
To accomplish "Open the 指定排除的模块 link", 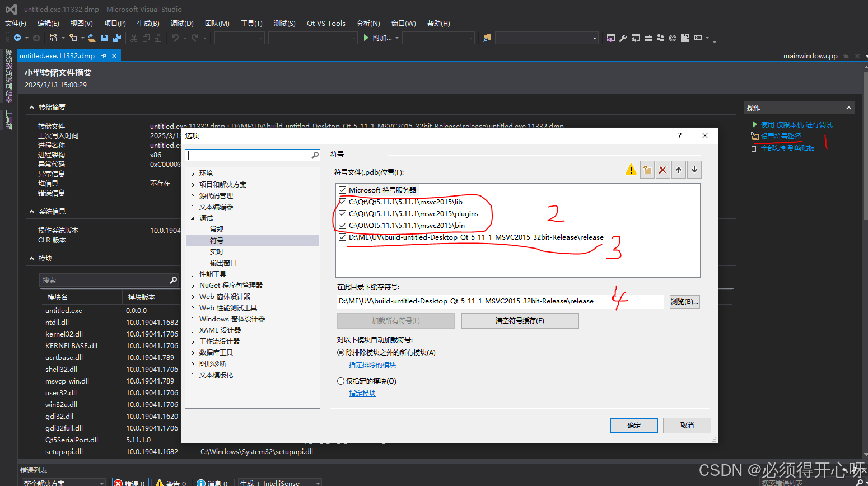I will (372, 365).
